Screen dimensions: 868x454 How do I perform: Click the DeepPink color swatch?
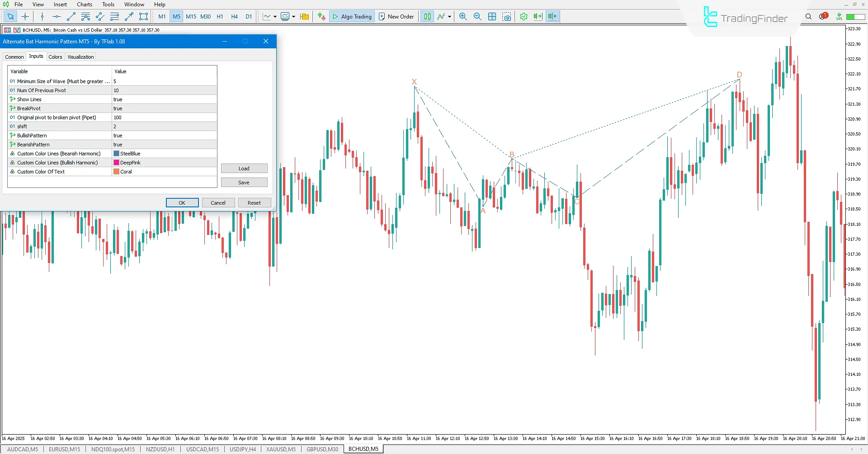117,163
